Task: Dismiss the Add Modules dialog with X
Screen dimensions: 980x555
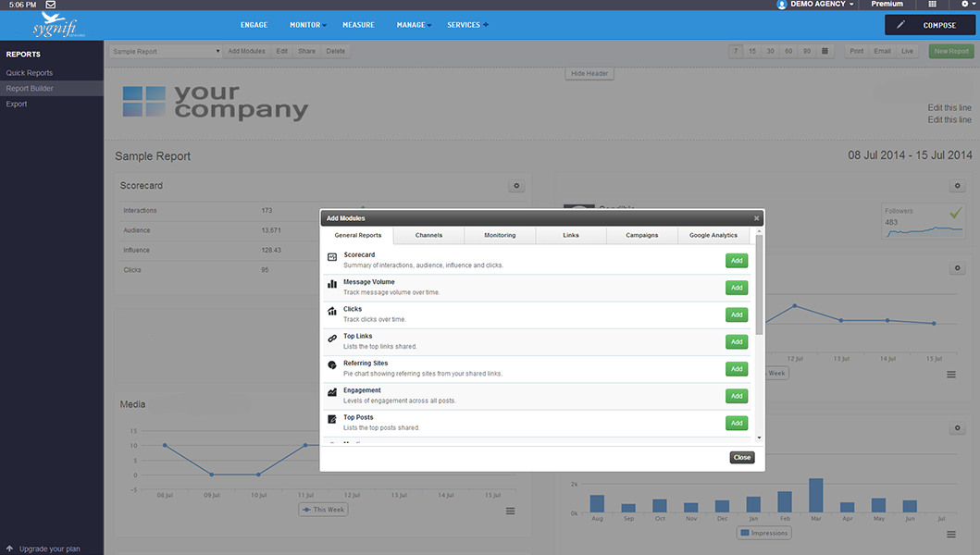Action: tap(756, 218)
